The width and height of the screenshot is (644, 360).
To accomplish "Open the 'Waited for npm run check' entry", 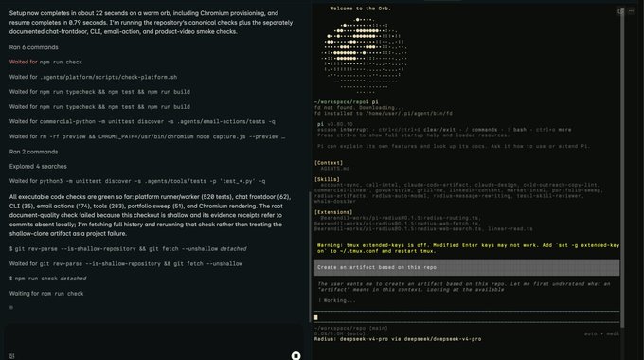I will (x=45, y=63).
